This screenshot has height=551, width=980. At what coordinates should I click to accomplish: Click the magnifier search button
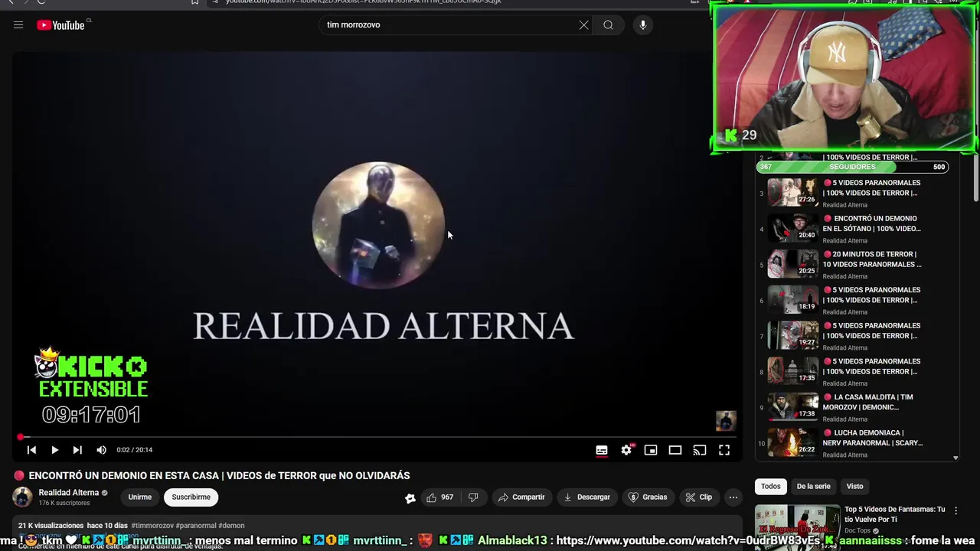pyautogui.click(x=608, y=25)
